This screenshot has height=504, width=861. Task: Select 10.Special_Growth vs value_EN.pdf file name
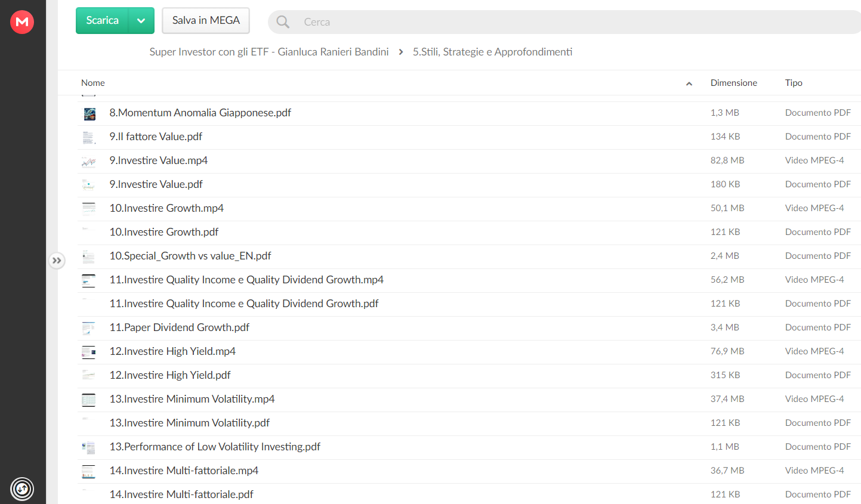190,256
